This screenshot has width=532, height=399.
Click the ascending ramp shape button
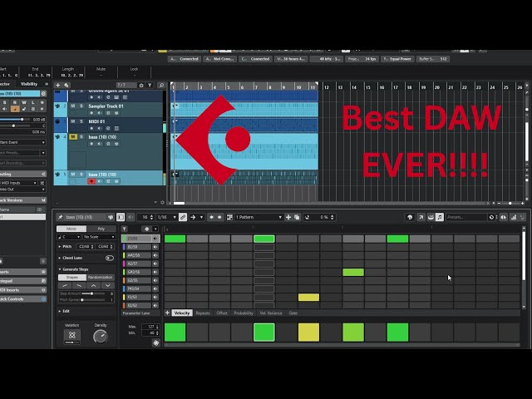(65, 285)
